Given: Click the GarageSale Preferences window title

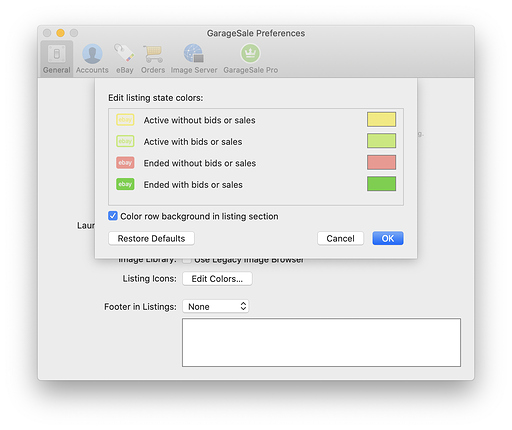Looking at the screenshot, I should click(x=256, y=33).
